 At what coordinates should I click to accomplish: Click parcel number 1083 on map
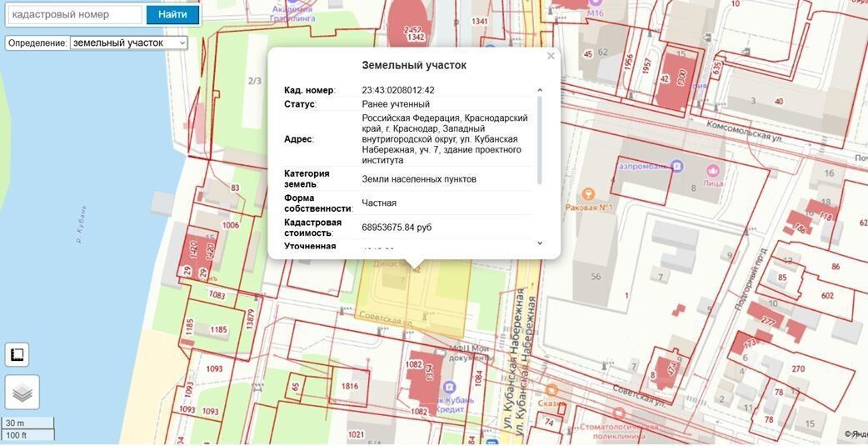pos(217,295)
